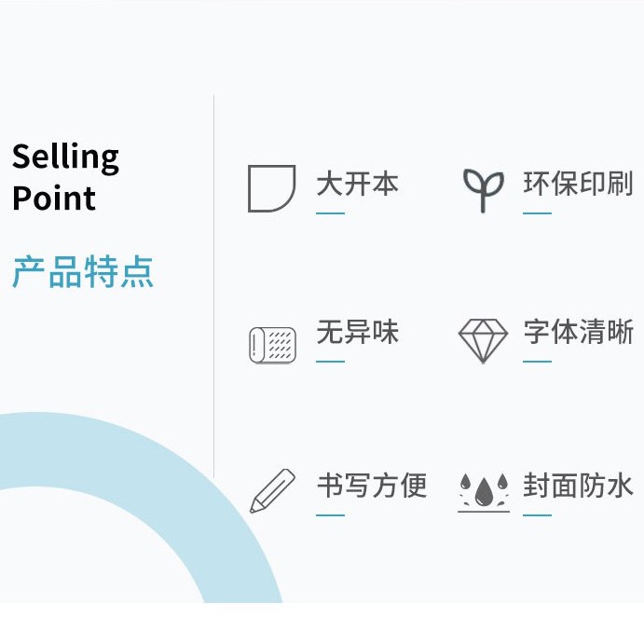Screen dimensions: 644x644
Task: Select the 字体清晰 feature label
Action: tap(578, 332)
